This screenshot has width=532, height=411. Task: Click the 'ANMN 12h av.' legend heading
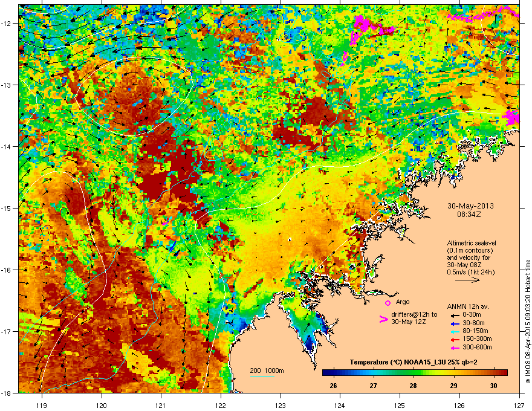468,306
